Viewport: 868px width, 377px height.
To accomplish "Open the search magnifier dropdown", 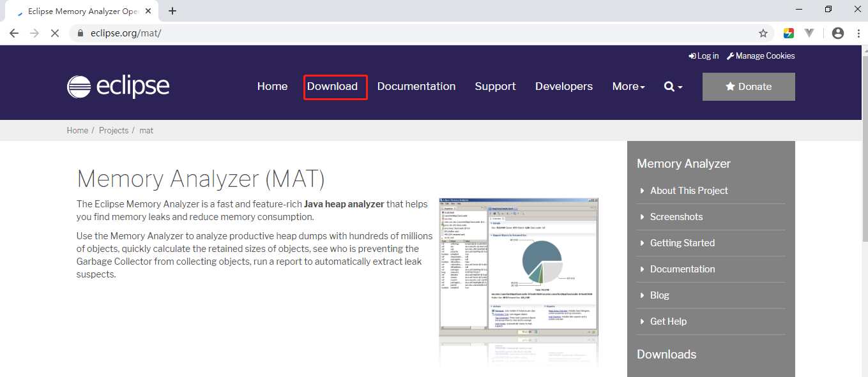I will (x=673, y=87).
